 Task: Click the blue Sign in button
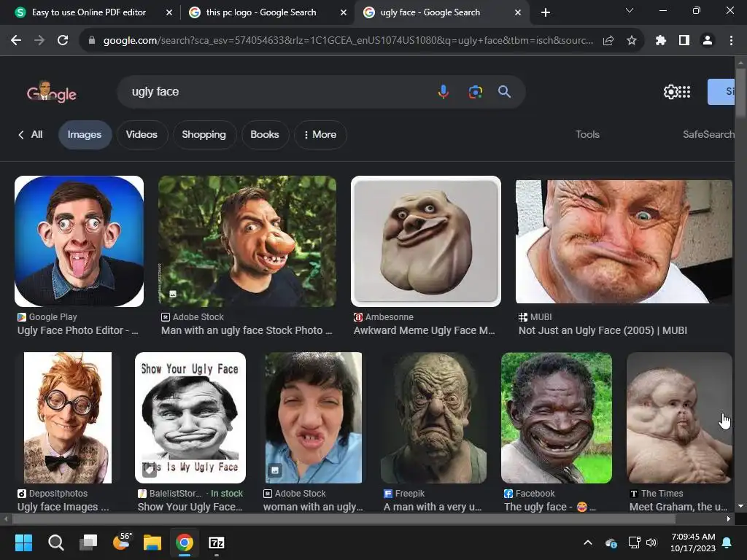[721, 91]
